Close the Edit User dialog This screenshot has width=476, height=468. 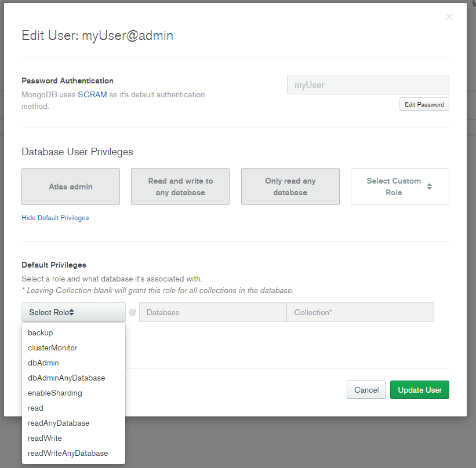click(449, 17)
